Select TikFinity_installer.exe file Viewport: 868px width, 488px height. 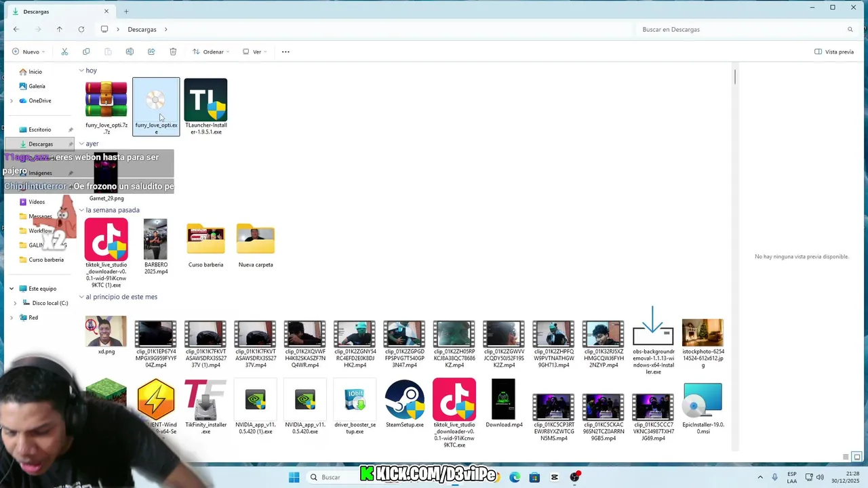[205, 407]
